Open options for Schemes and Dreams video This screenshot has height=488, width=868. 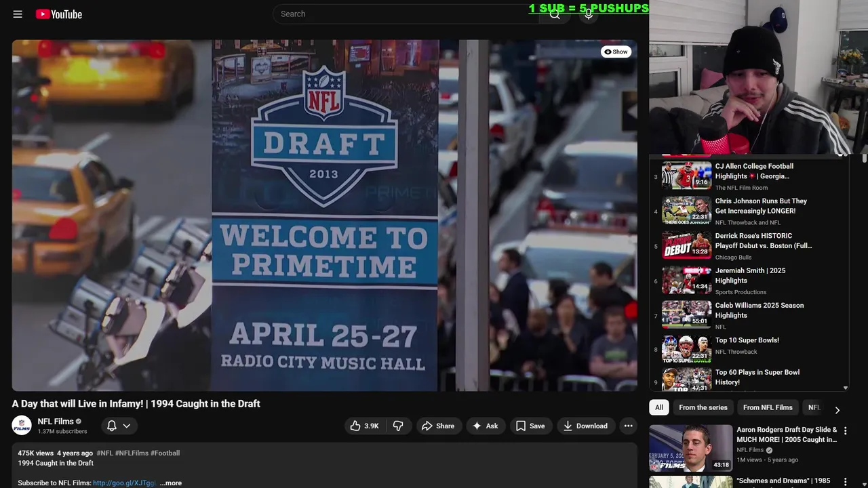tap(845, 482)
